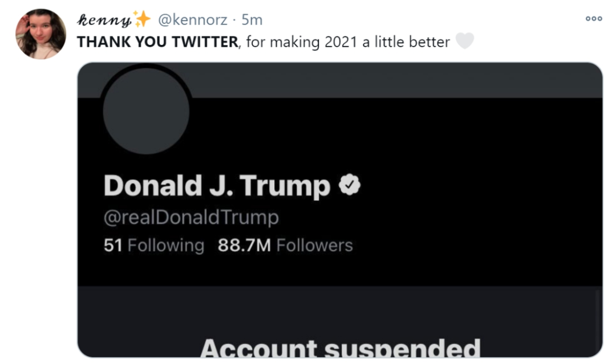616x364 pixels.
Task: Click the gray header banner of suspended profile
Action: (x=399, y=81)
